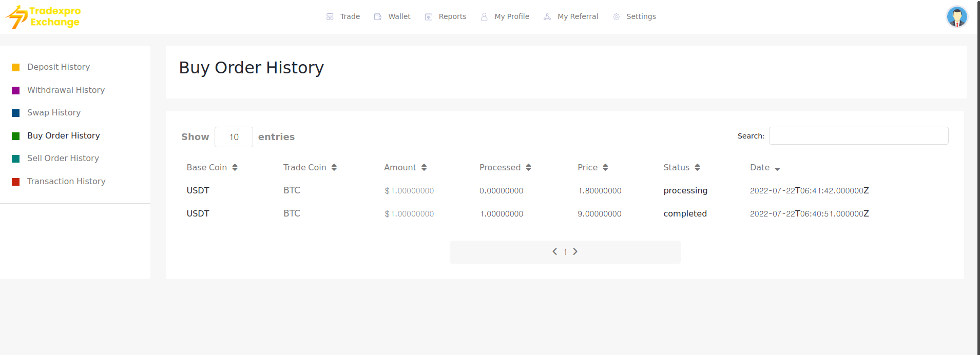Sort table by Date column
Viewport: 980px width, 355px height.
[x=777, y=168]
